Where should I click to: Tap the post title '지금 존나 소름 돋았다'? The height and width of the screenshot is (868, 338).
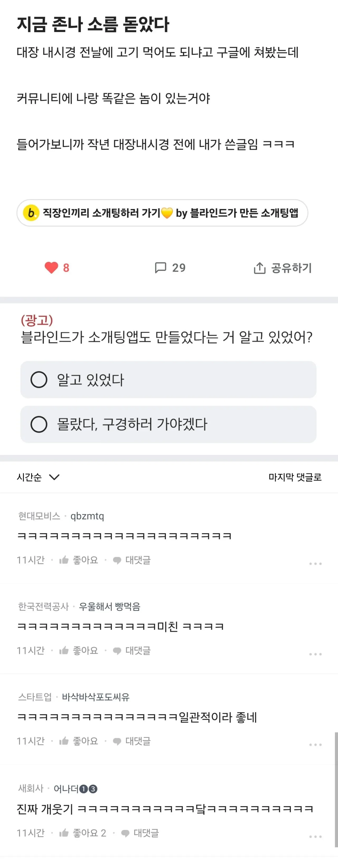[93, 25]
